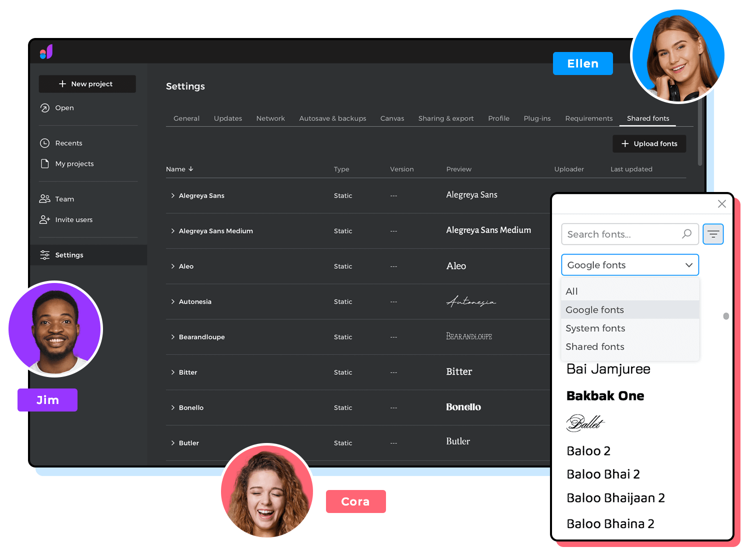This screenshot has width=750, height=560.
Task: Click the font list scrollbar thumb
Action: click(726, 316)
